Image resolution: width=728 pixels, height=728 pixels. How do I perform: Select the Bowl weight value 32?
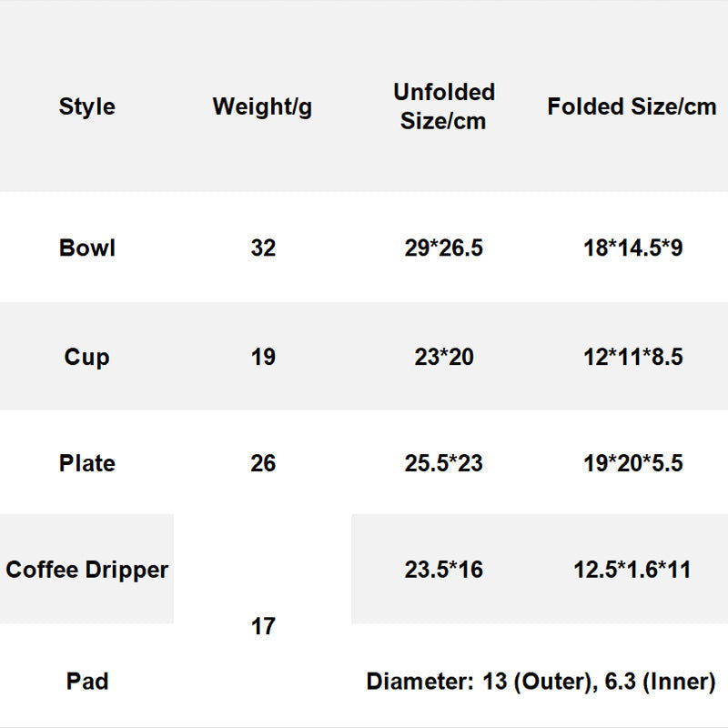tap(263, 248)
